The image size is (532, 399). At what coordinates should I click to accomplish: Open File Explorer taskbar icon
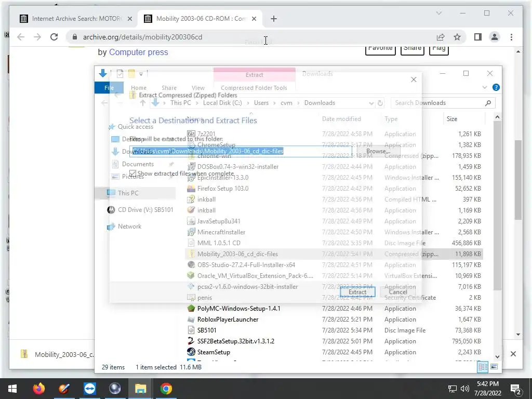coord(140,389)
